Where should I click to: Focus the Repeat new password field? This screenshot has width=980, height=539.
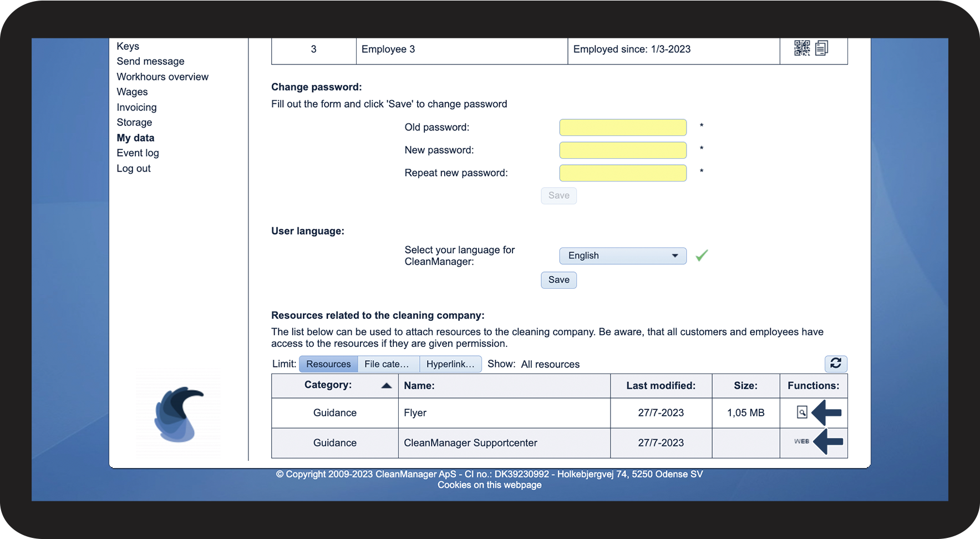(x=622, y=173)
